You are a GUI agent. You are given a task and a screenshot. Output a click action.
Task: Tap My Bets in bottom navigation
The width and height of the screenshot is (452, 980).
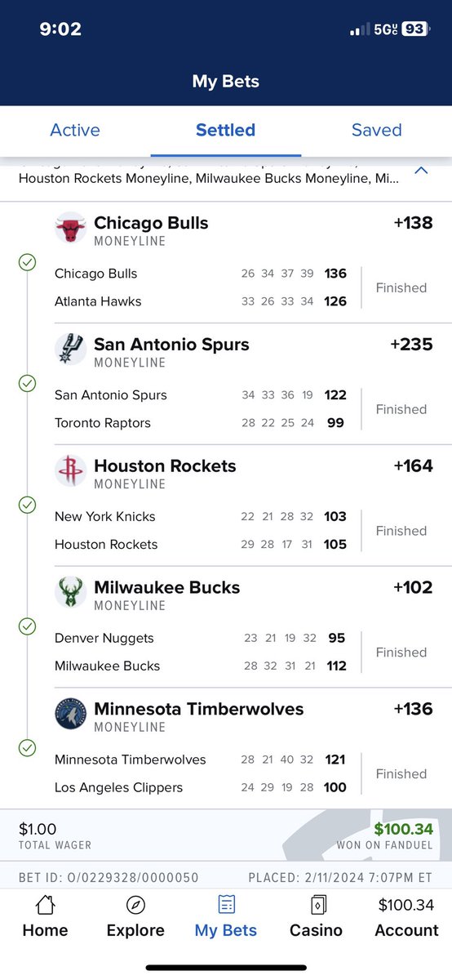tap(226, 917)
